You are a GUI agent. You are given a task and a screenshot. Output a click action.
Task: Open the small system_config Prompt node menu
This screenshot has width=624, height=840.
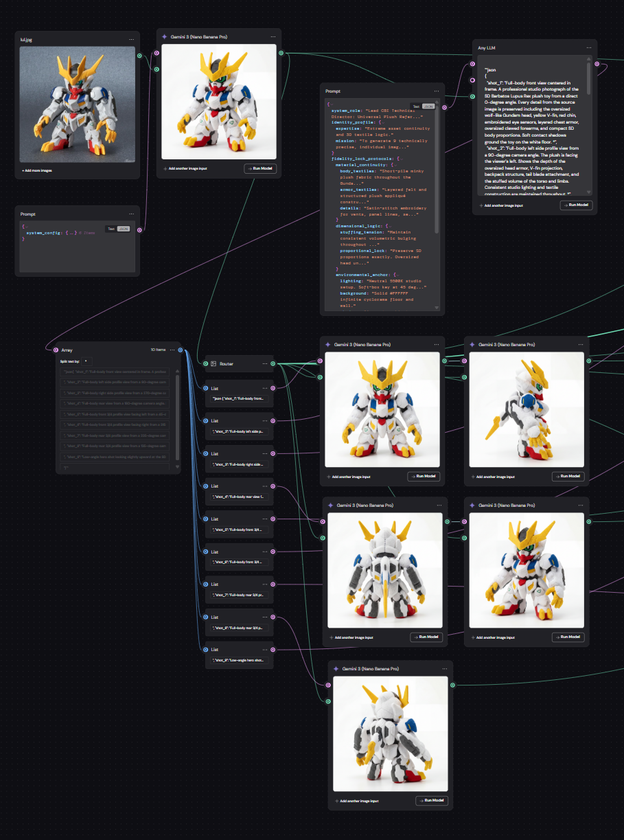(131, 214)
